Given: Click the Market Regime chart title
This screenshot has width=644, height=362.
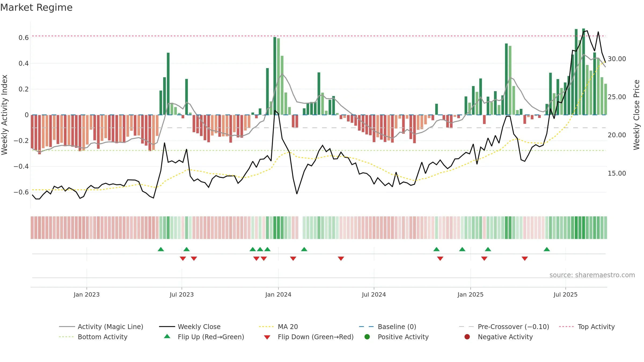Looking at the screenshot, I should point(36,8).
